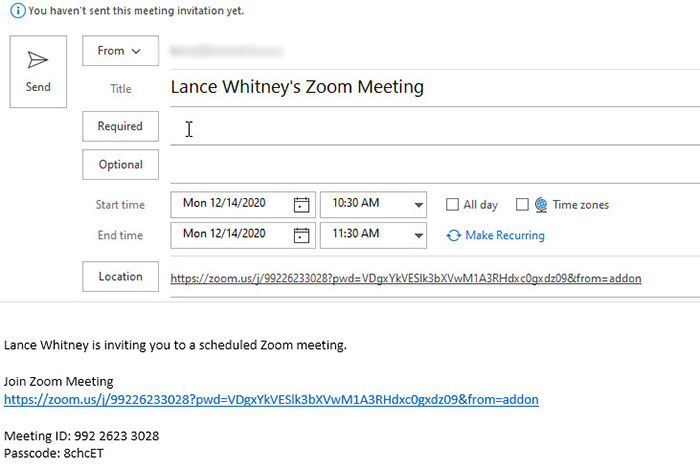Click the Time zones globe icon

pos(541,205)
